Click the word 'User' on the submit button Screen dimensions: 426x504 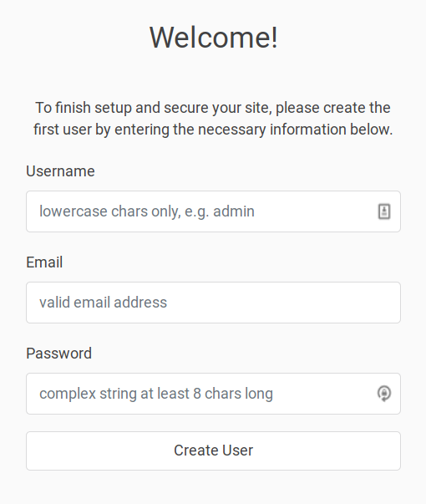coord(237,451)
